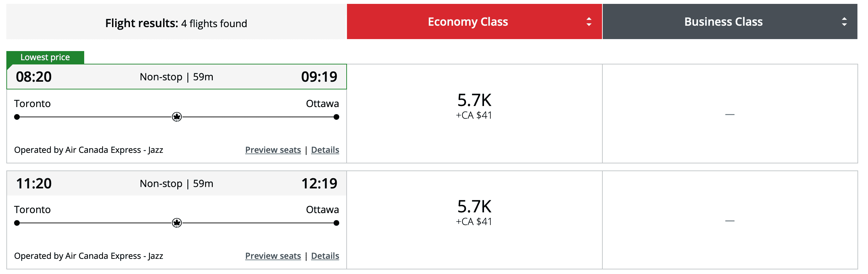Click the Ottawa arrival dot on the 11:20 flight
Screen dimensions: 868x274
coord(336,223)
